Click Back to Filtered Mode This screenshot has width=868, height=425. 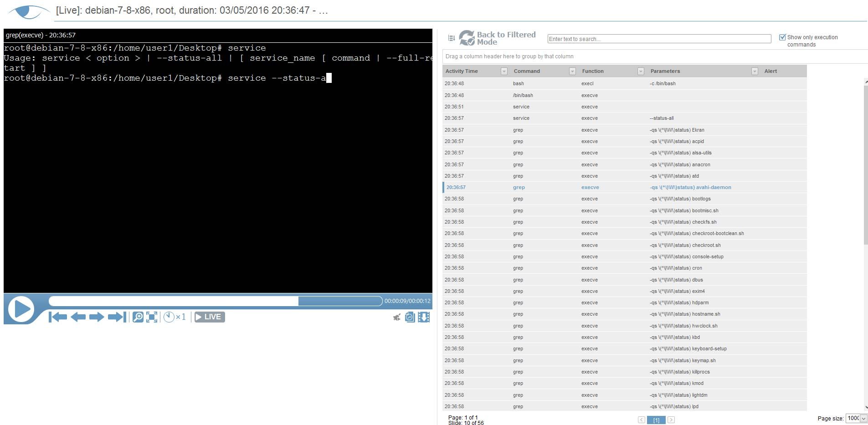[497, 38]
